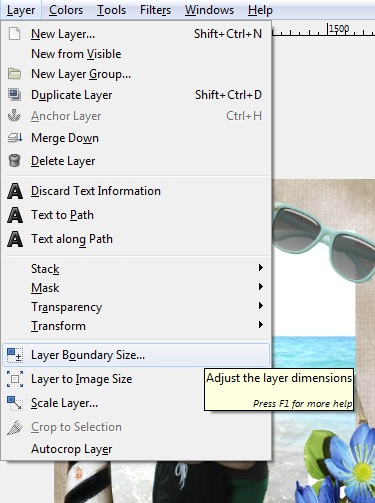The height and width of the screenshot is (503, 375).
Task: Open the Transform submenu label
Action: (58, 326)
